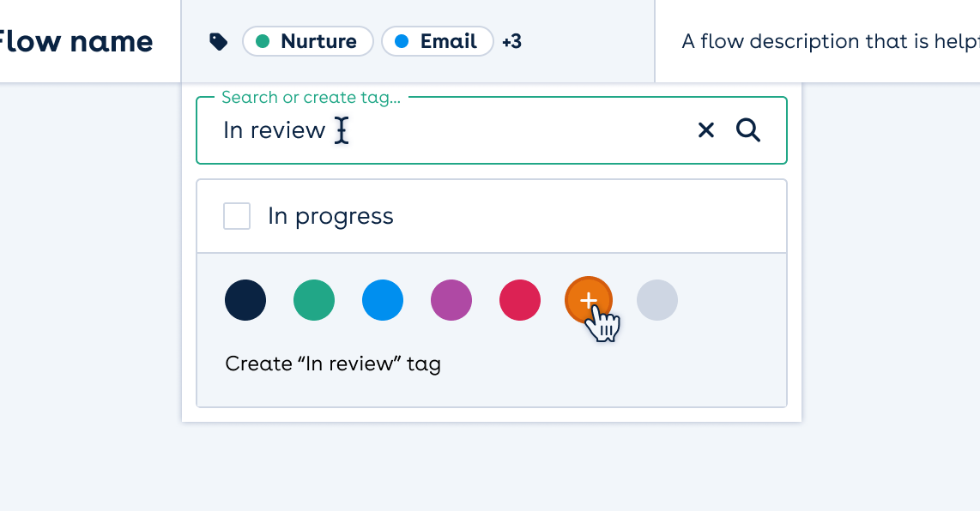Image resolution: width=980 pixels, height=511 pixels.
Task: Pick the dark navy color swatch
Action: 245,300
